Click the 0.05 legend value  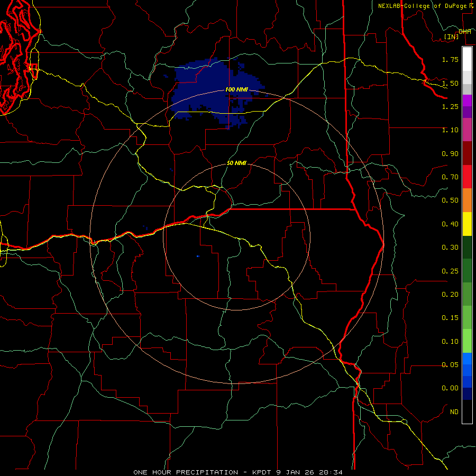coord(450,365)
